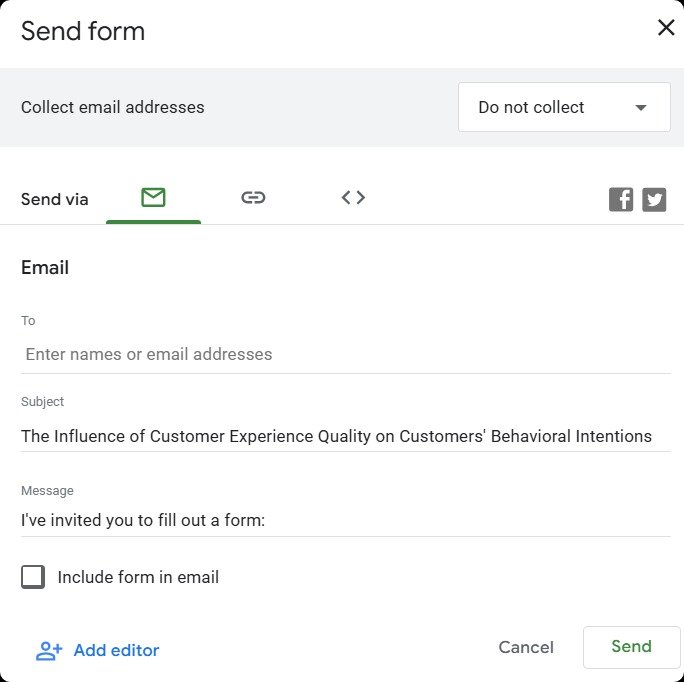Close the Send form dialog
684x682 pixels.
[x=666, y=28]
